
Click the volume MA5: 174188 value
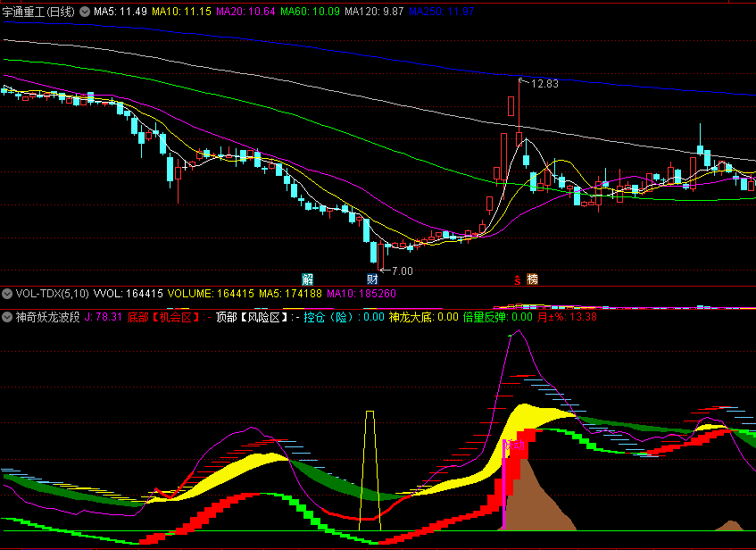click(290, 294)
